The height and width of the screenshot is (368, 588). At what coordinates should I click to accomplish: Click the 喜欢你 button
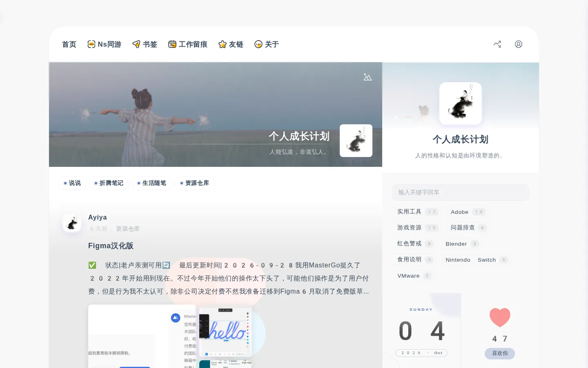(x=500, y=353)
